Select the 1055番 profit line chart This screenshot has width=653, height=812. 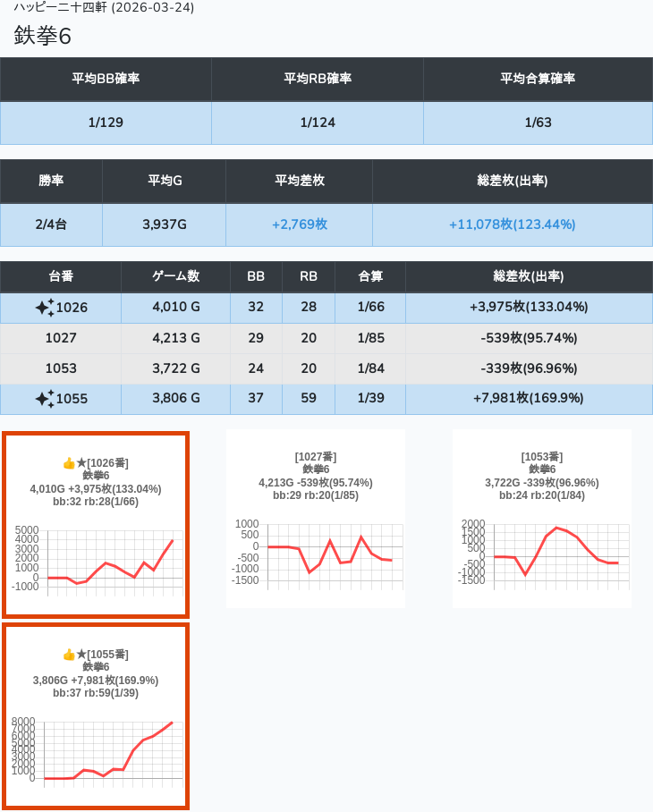coord(98,751)
